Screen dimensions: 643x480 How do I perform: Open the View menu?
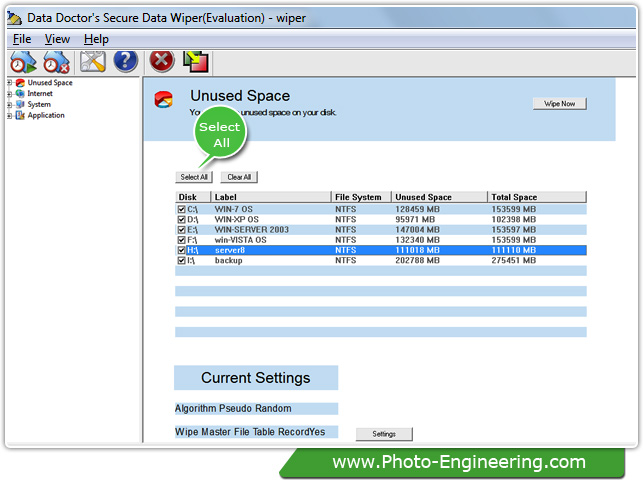[x=57, y=39]
